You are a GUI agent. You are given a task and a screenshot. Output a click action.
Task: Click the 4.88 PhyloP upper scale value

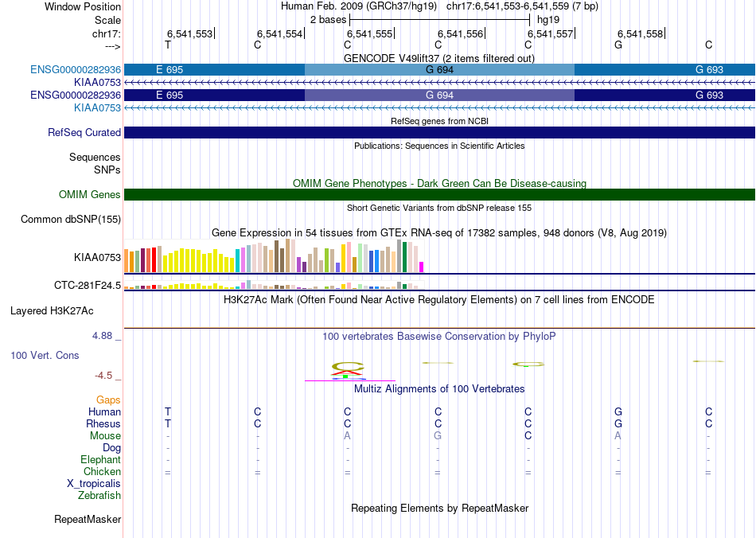[102, 336]
